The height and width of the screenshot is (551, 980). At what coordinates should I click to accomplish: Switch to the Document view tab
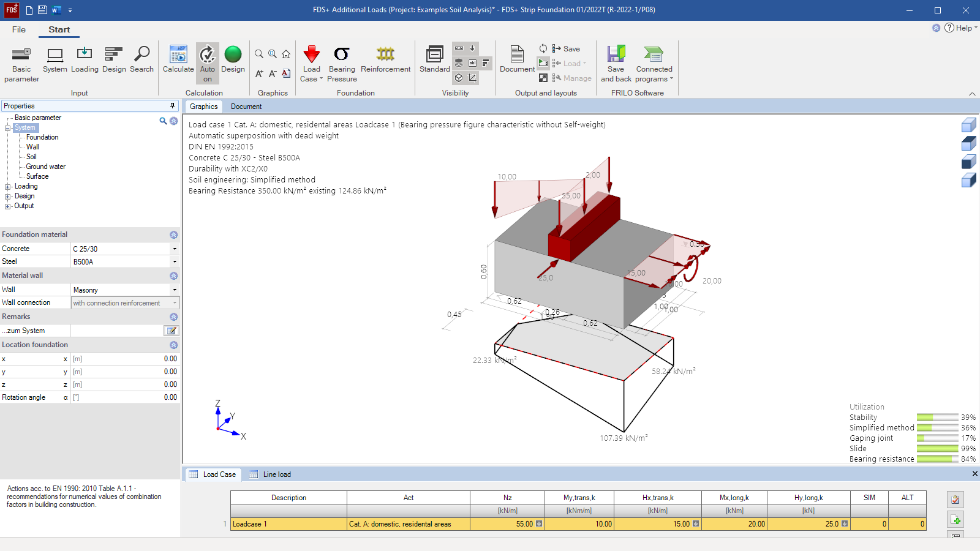[246, 107]
